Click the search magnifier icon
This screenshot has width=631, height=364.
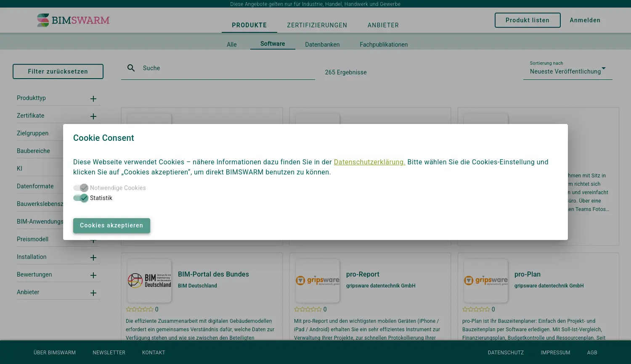[131, 68]
